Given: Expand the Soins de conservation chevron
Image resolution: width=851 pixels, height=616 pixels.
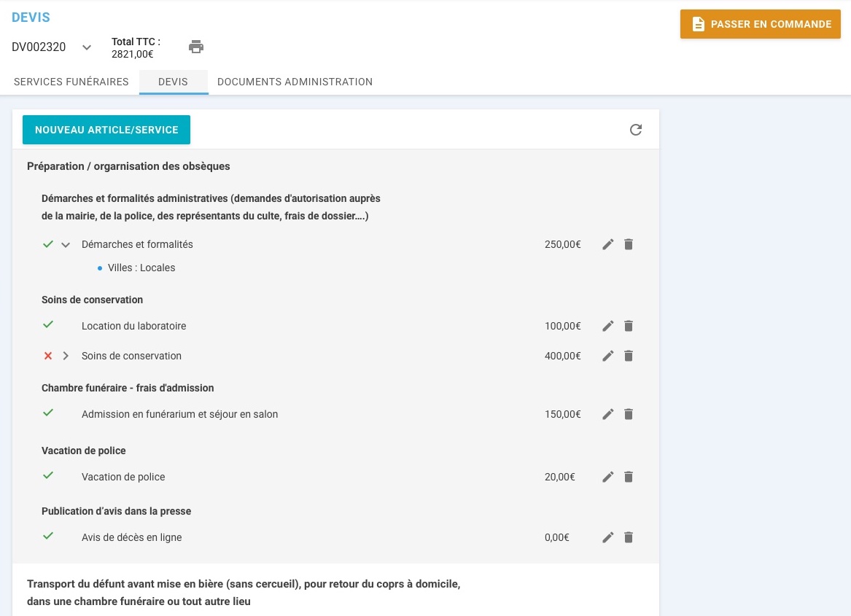Looking at the screenshot, I should coord(66,356).
